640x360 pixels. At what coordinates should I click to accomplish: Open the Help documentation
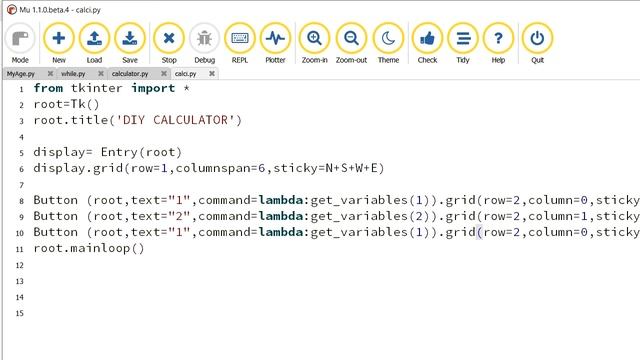pos(498,43)
